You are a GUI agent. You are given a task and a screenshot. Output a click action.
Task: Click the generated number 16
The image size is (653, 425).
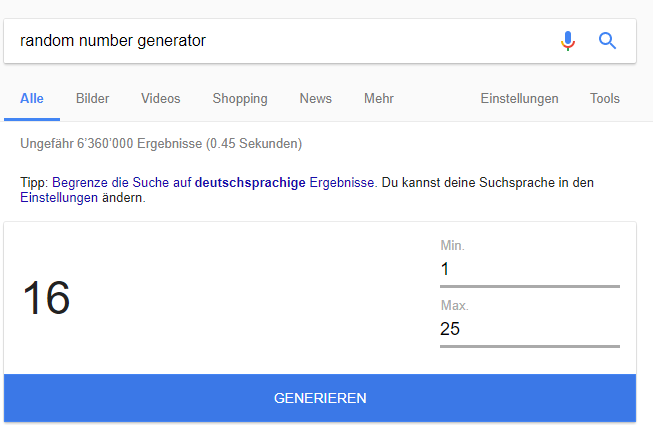pos(46,299)
